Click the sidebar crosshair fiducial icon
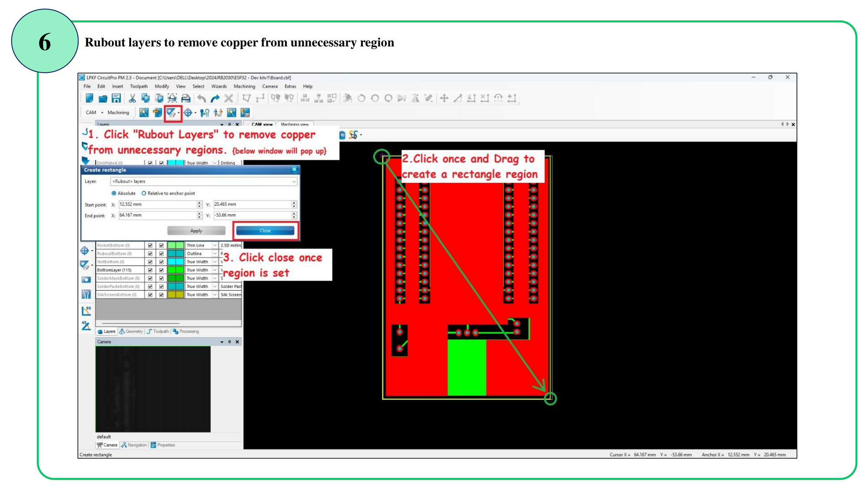Image resolution: width=868 pixels, height=488 pixels. 84,250
